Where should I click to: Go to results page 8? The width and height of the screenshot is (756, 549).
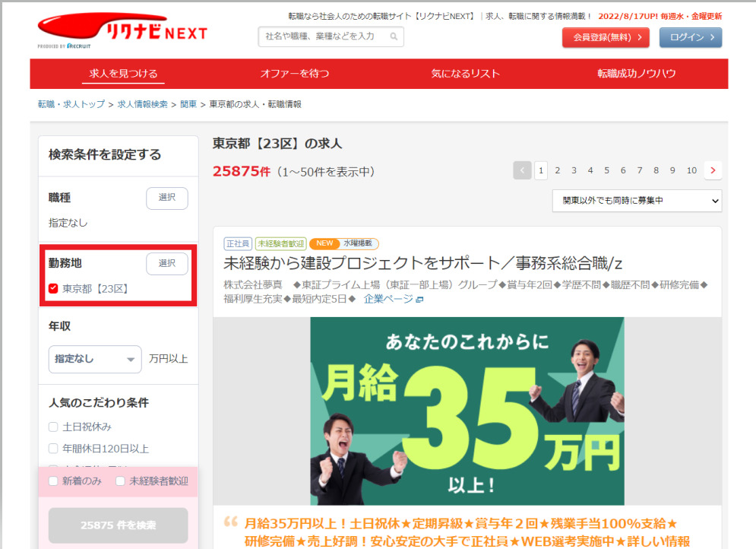coord(656,170)
